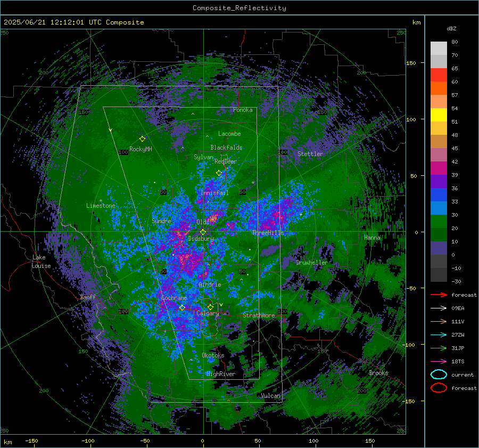Image resolution: width=479 pixels, height=448 pixels.
Task: Click the yellow diamond marker near RockyMH
Action: 142,139
